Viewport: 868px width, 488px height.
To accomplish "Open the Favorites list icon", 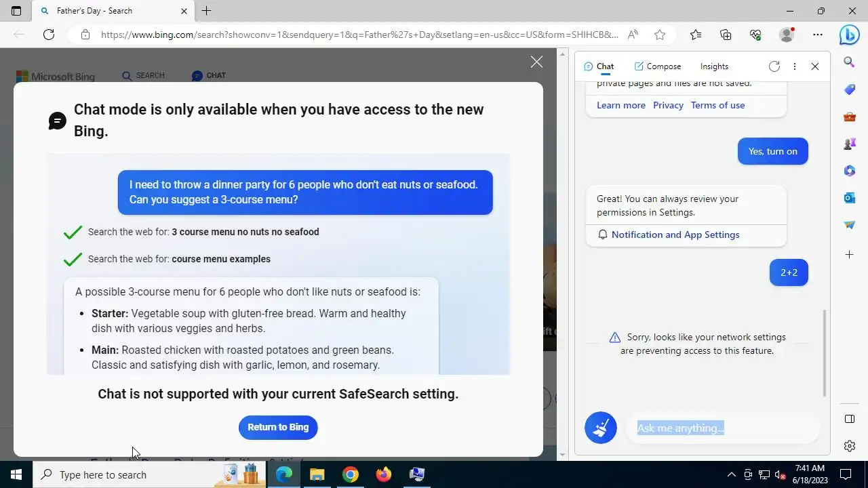I will click(x=696, y=35).
